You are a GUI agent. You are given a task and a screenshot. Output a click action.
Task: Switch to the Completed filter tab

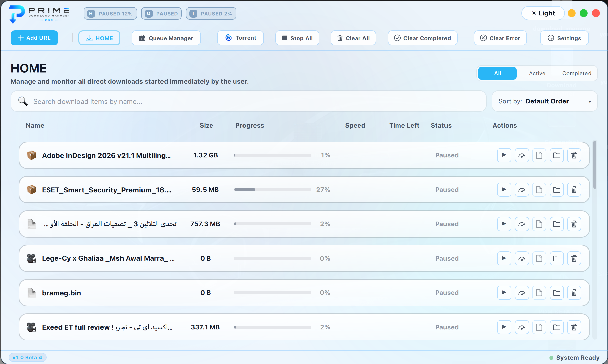[577, 73]
